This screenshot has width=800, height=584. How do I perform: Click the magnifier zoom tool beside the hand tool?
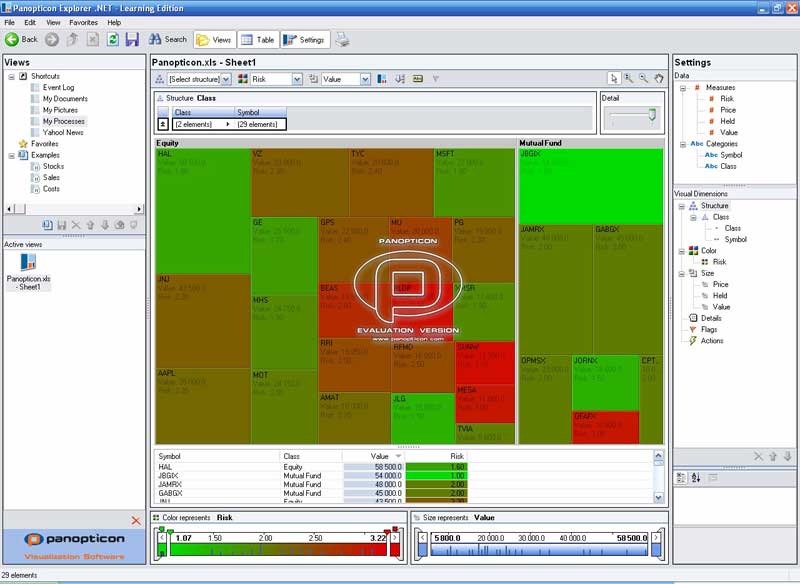pos(644,79)
